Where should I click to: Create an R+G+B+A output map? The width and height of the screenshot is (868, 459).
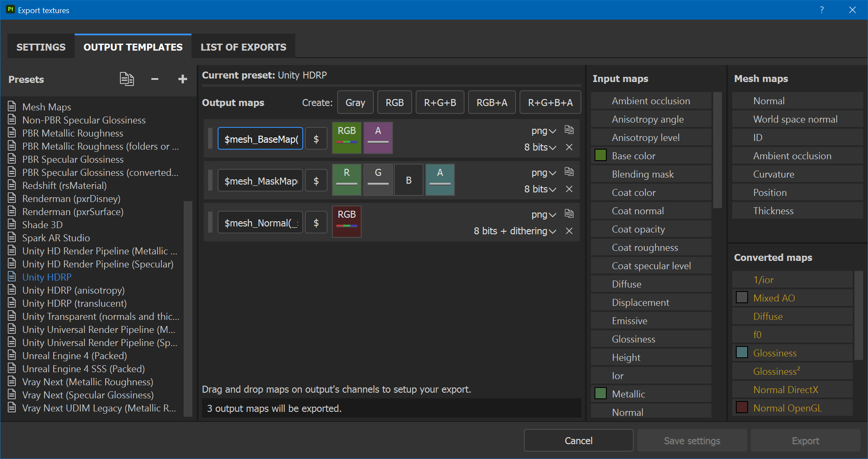coord(550,102)
